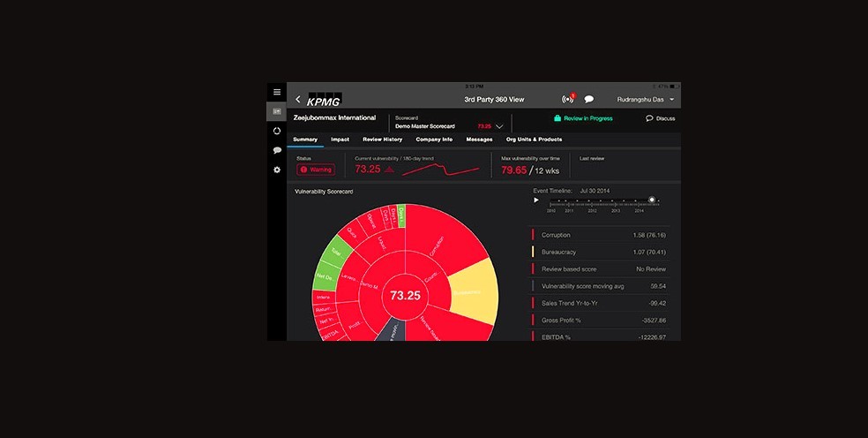Click the circular refresh icon in sidebar
This screenshot has width=868, height=438.
(277, 132)
